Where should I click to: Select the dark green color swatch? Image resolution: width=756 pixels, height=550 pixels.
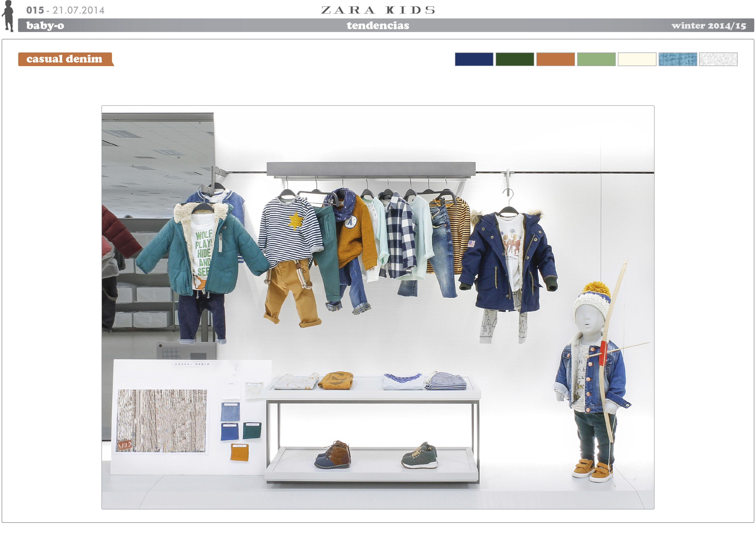coord(514,59)
